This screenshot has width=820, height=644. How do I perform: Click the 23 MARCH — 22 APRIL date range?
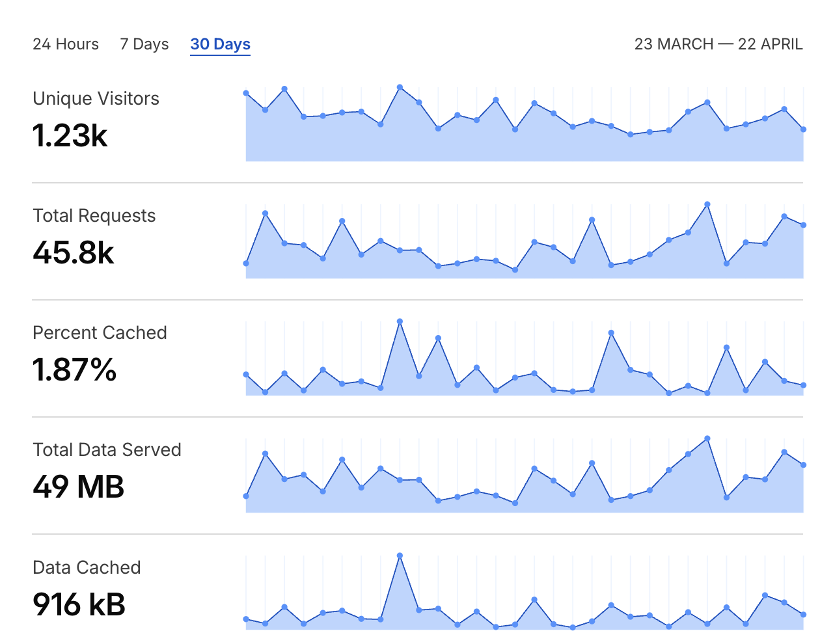[718, 44]
